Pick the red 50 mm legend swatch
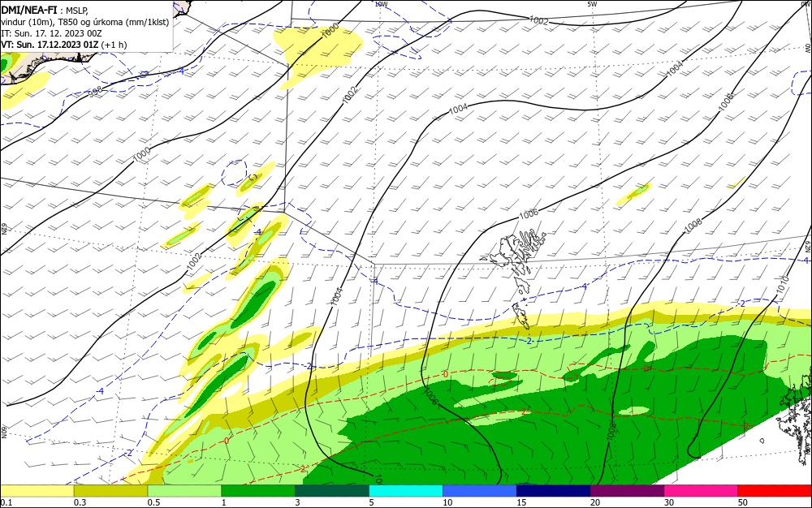Screen dimensions: 812x508 tap(775, 491)
